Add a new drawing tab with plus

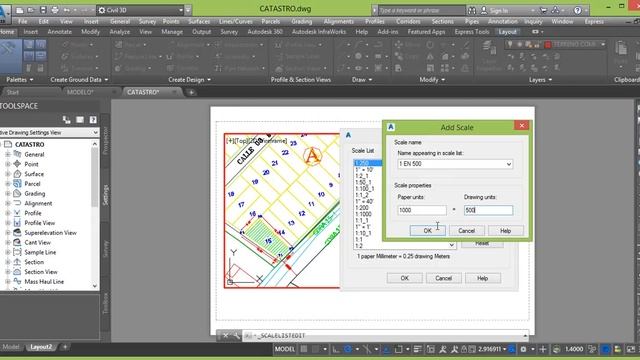tap(191, 93)
